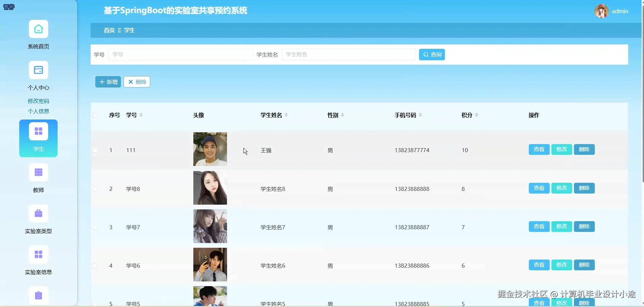Open 实验室类型 using its briefcase icon
The height and width of the screenshot is (307, 644).
38,213
